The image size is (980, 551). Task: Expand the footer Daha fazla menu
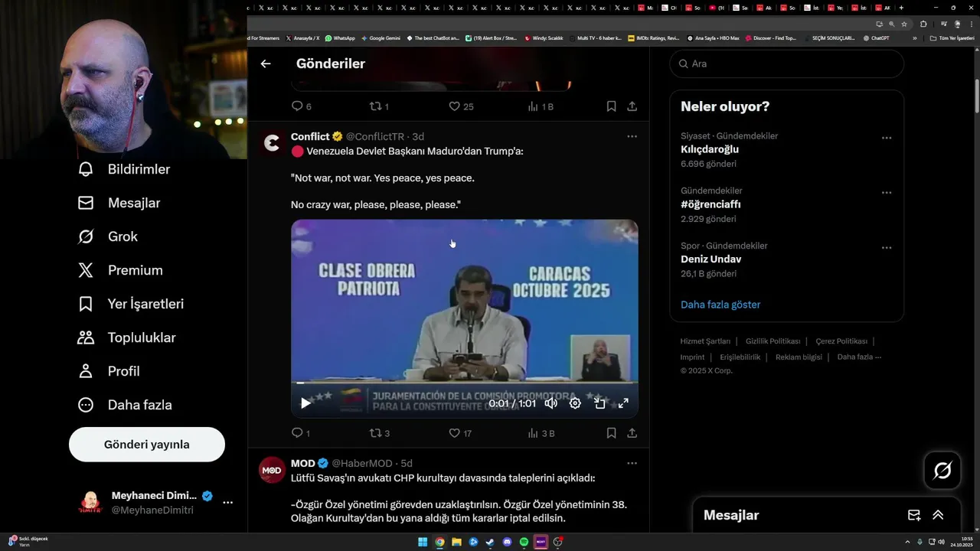pos(859,357)
